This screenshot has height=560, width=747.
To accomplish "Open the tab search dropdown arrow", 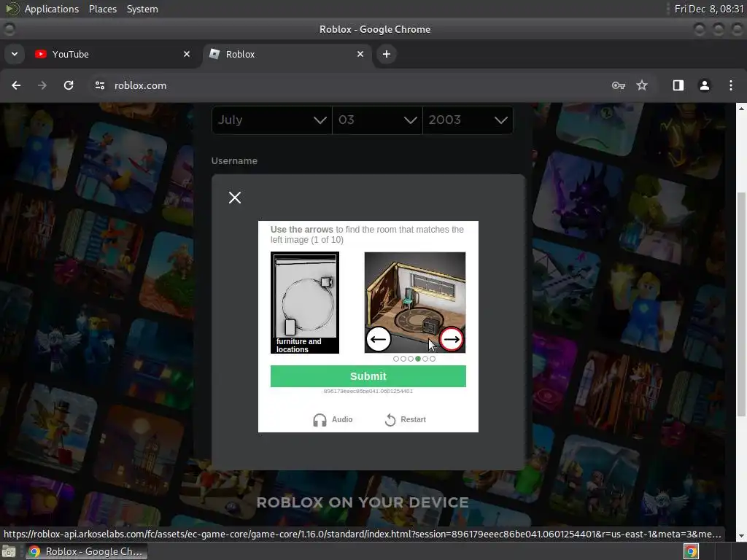I will [15, 54].
